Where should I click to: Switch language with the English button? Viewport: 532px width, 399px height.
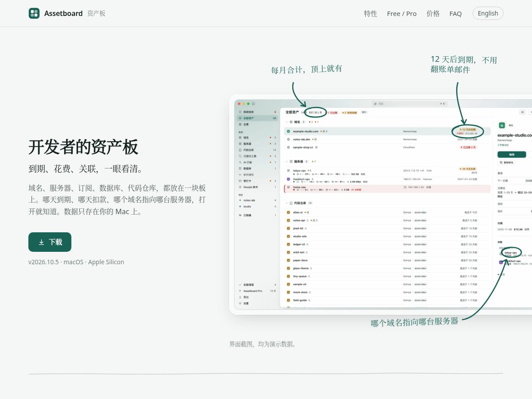(488, 13)
